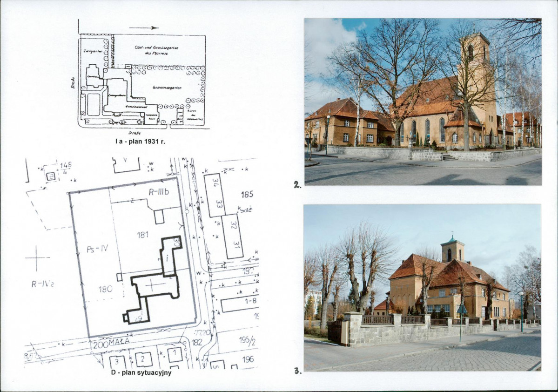Click the direction arrow above the 1931 plan
Image resolution: width=558 pixels, height=392 pixels.
pyautogui.click(x=144, y=28)
